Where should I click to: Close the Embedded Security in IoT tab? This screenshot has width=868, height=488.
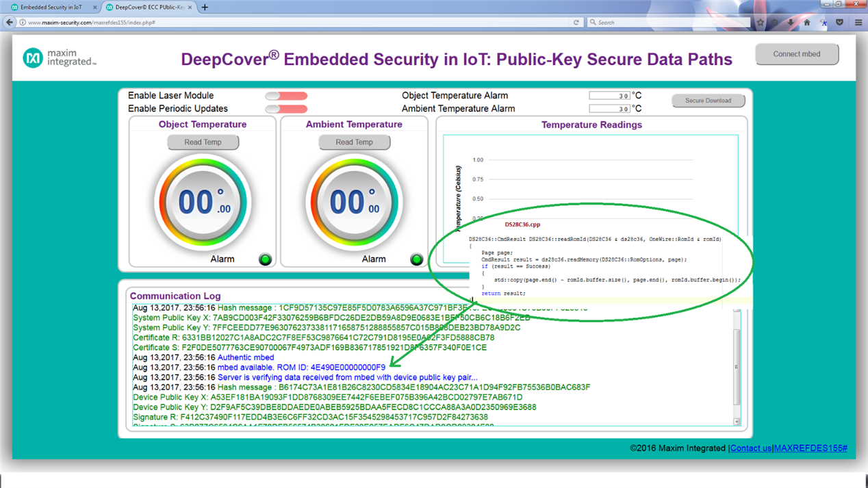click(x=94, y=8)
